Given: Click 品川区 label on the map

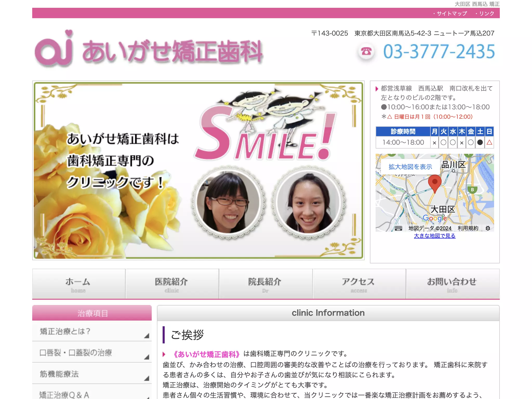Looking at the screenshot, I should click(453, 165).
